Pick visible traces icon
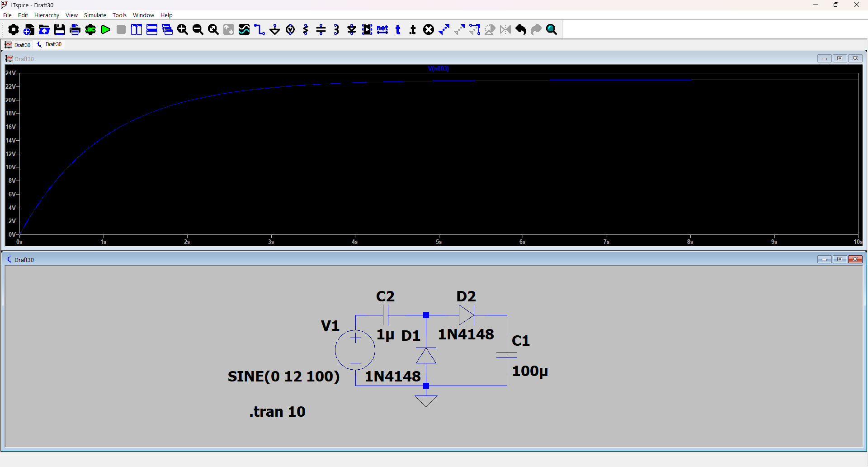The image size is (868, 467). click(244, 30)
